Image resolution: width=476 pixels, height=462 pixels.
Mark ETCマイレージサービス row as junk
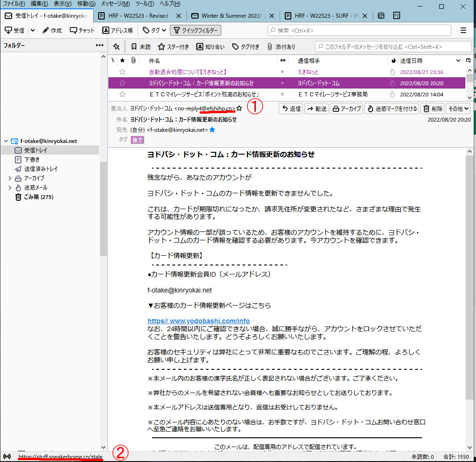392,94
